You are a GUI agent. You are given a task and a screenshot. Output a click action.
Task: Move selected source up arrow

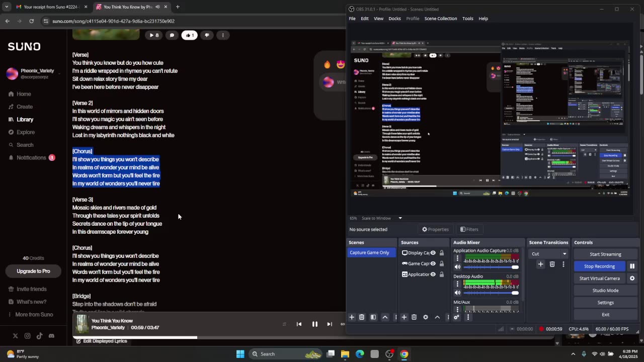(x=437, y=317)
